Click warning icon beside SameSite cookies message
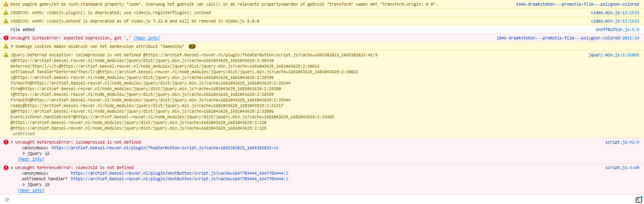The width and height of the screenshot is (644, 204). (6, 47)
